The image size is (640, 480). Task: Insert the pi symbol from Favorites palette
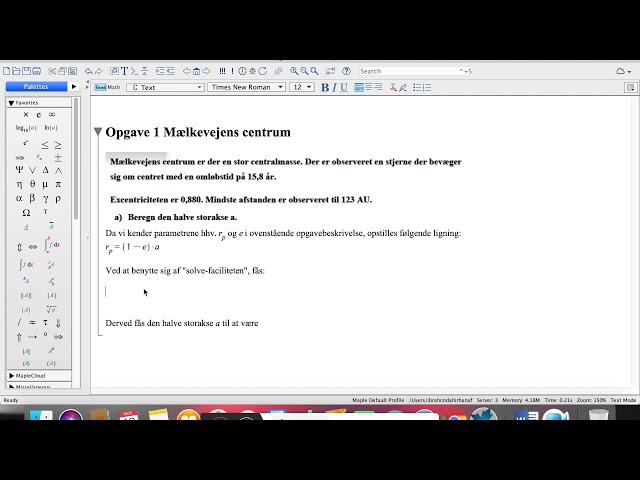[58, 184]
